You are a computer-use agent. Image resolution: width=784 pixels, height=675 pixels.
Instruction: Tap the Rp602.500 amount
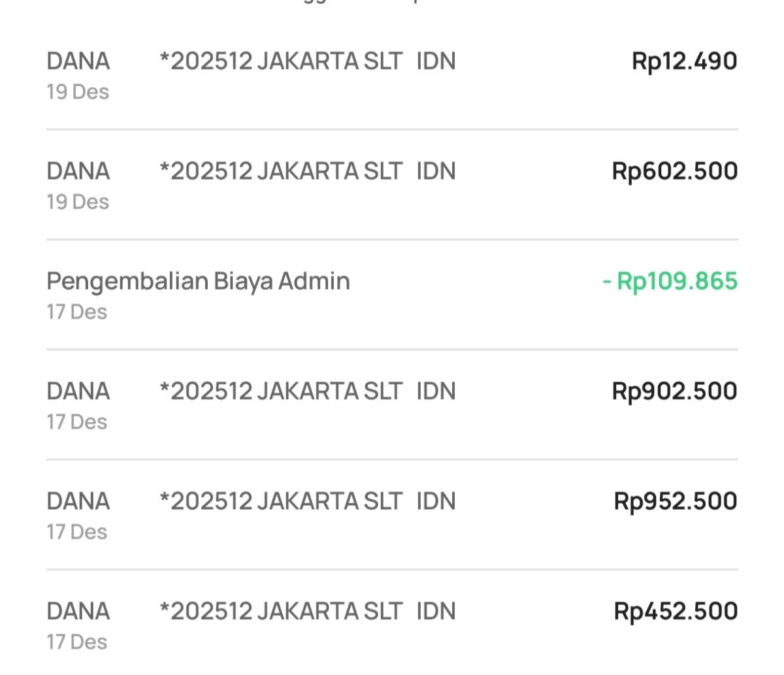(674, 171)
